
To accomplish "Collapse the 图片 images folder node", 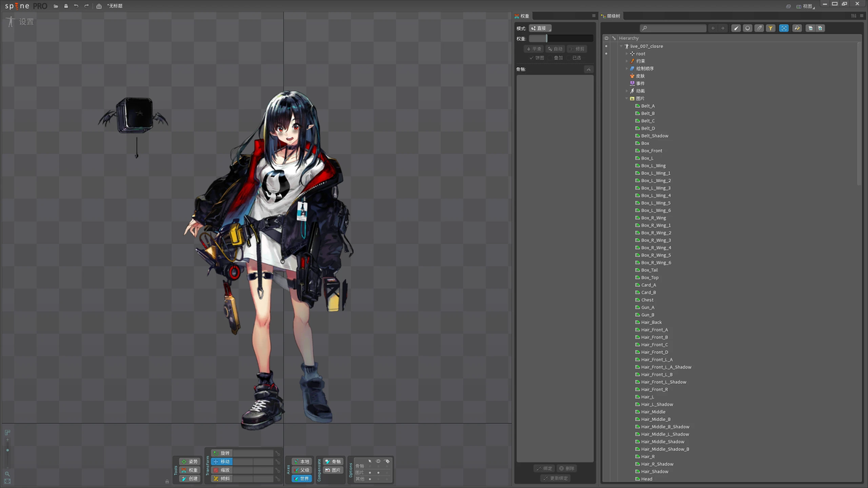I will pyautogui.click(x=627, y=98).
